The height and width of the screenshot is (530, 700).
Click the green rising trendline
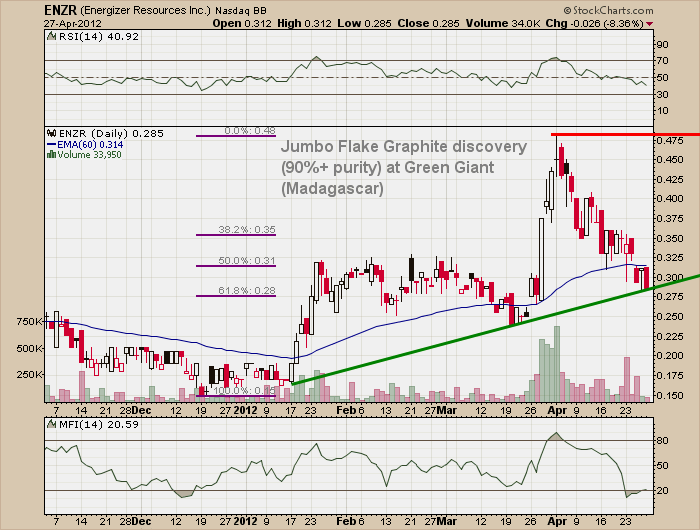click(x=496, y=330)
